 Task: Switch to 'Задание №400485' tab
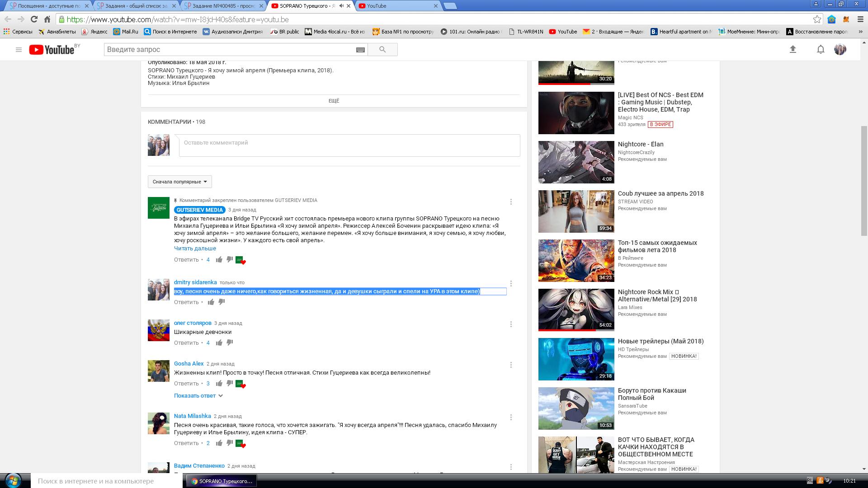223,6
